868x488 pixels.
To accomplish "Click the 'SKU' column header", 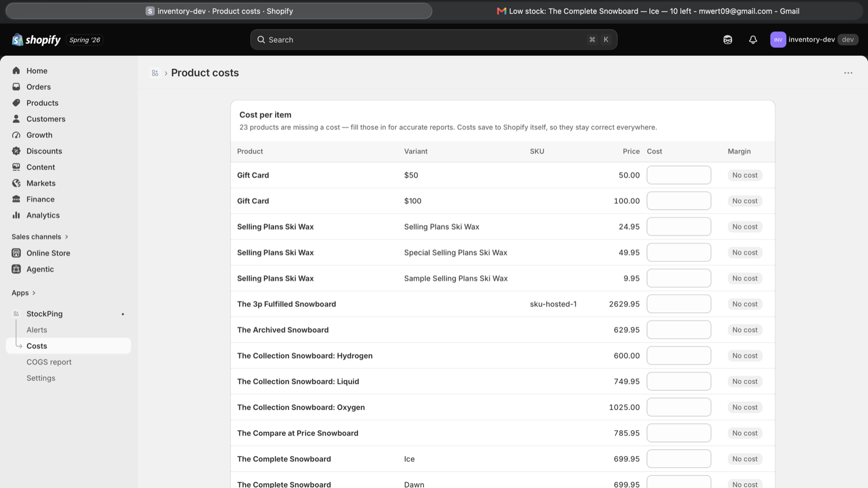I will (x=537, y=151).
